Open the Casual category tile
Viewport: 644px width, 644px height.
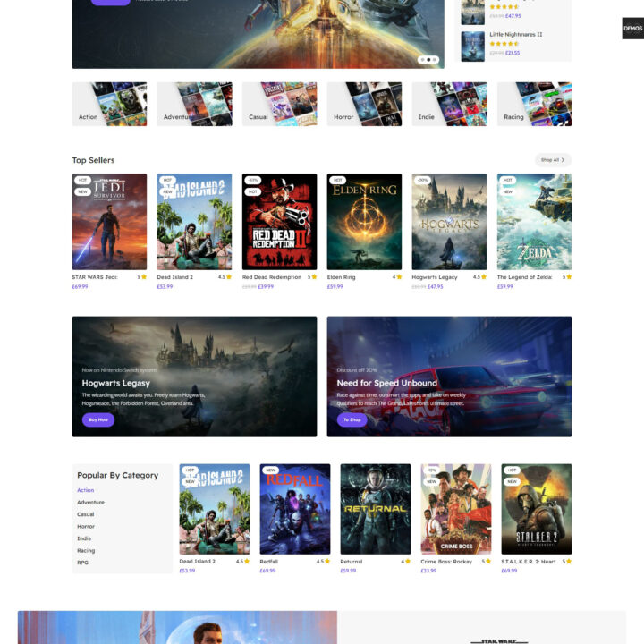coord(279,104)
